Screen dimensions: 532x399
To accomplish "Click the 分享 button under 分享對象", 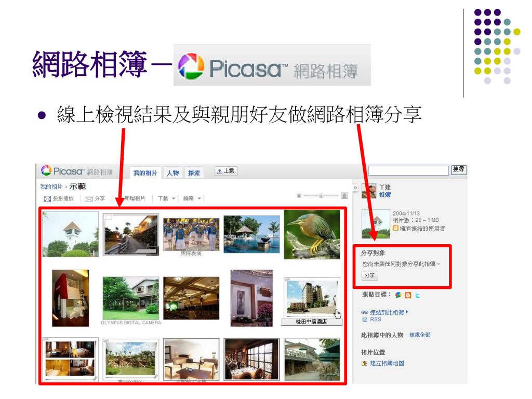I will coord(369,275).
